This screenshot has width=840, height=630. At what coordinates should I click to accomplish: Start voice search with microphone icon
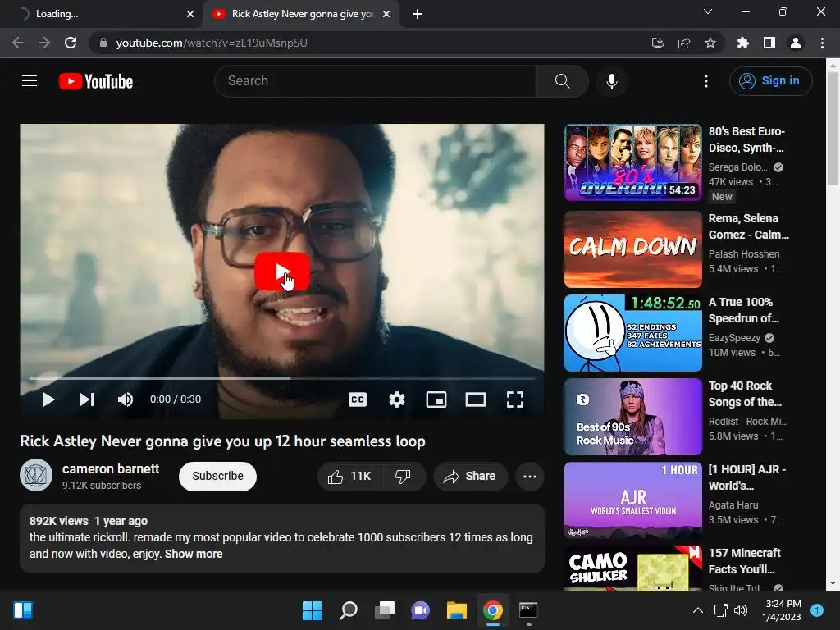[612, 81]
